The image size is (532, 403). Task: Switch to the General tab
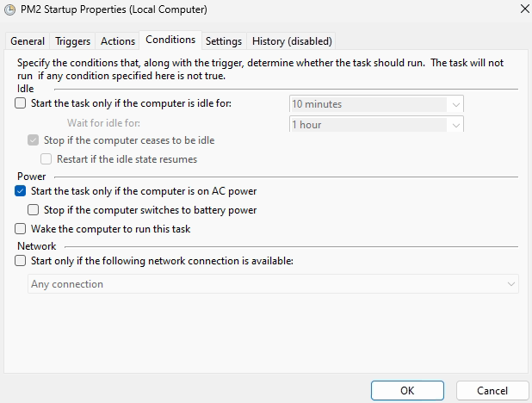pos(28,41)
